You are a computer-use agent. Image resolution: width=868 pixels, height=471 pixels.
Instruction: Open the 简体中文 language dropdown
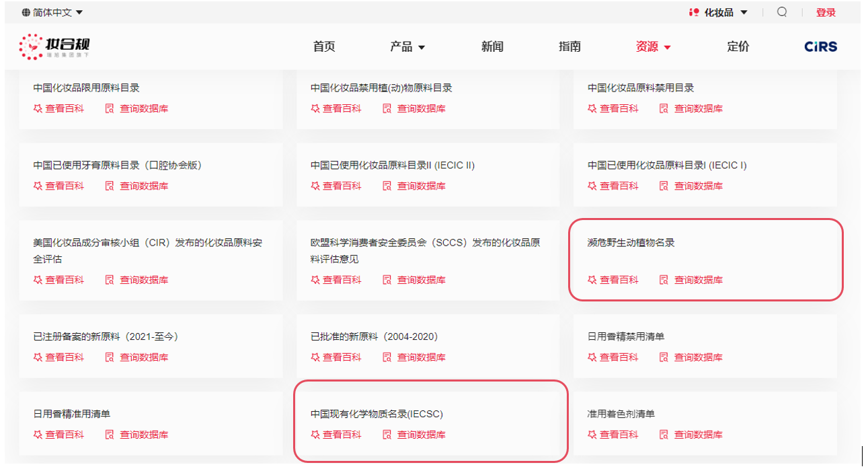[50, 11]
